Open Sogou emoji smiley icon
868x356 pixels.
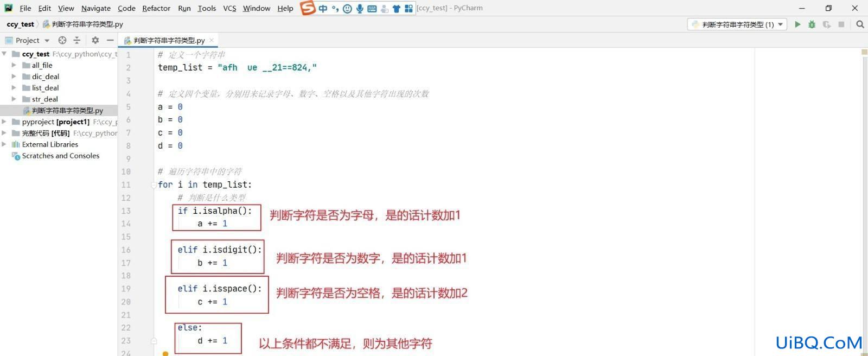[347, 8]
